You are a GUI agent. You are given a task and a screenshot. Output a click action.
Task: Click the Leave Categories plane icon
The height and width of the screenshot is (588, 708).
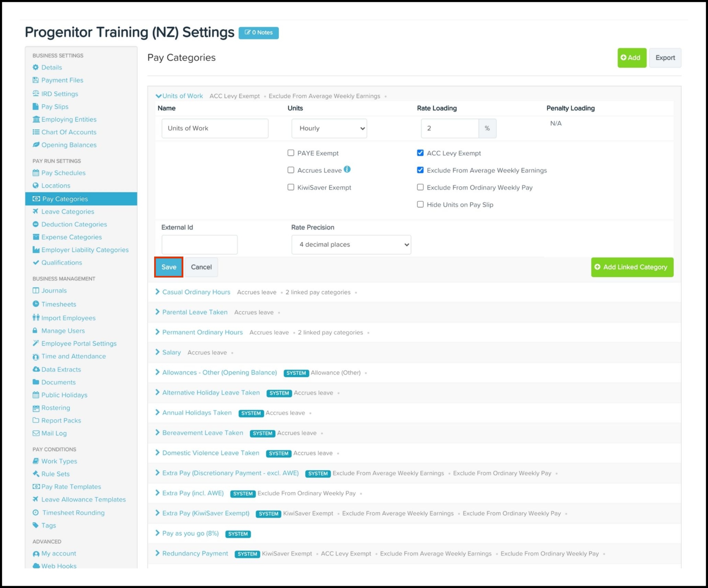pos(35,211)
